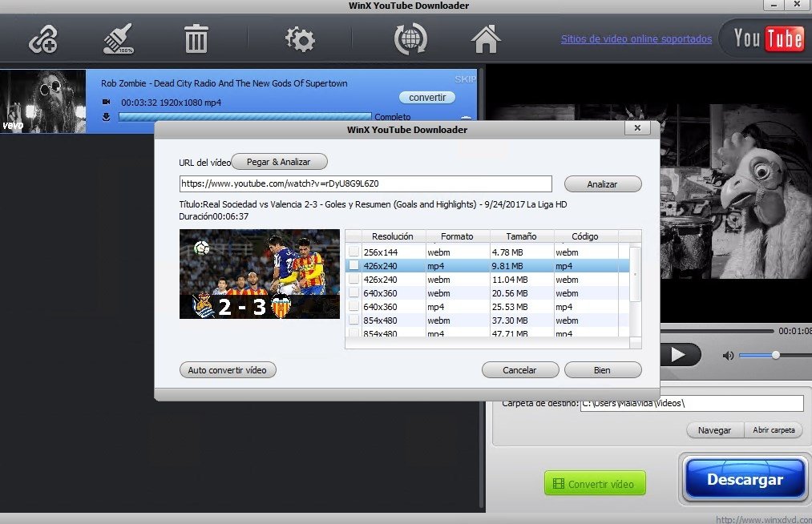
Task: Click the Resolución column header
Action: (392, 236)
